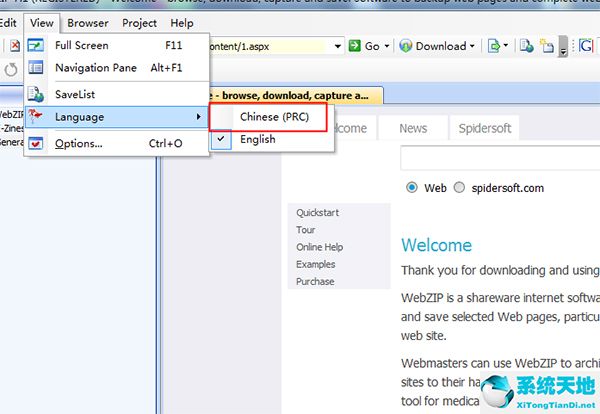Click the Welcome heading text

point(436,245)
